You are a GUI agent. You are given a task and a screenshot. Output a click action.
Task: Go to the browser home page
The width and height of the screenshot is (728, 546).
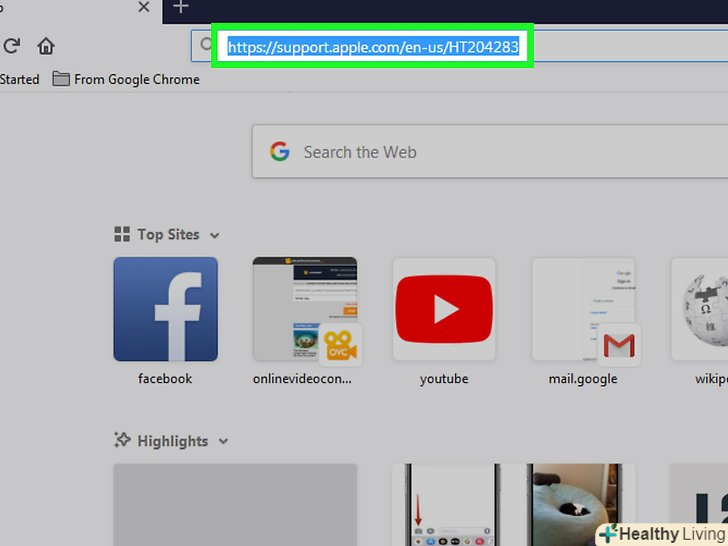[x=46, y=46]
